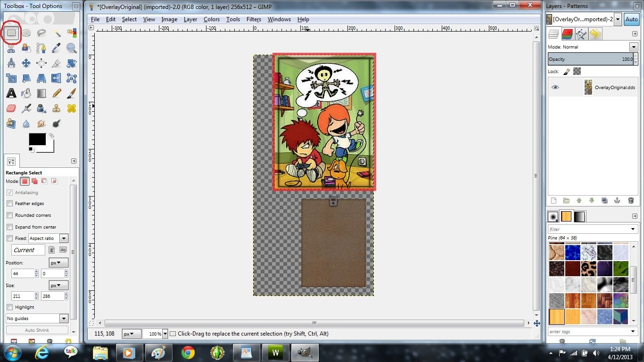Image resolution: width=644 pixels, height=362 pixels.
Task: Open Size unit px dropdown
Action: (59, 286)
